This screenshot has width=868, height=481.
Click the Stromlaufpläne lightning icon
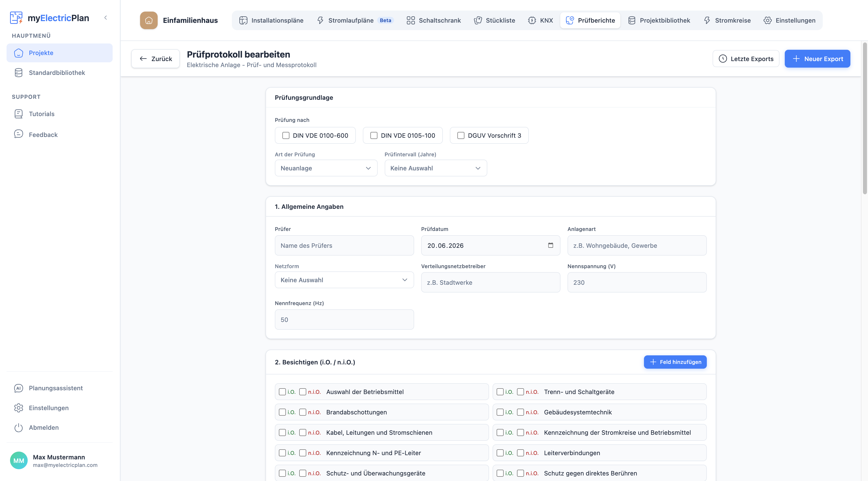point(320,21)
